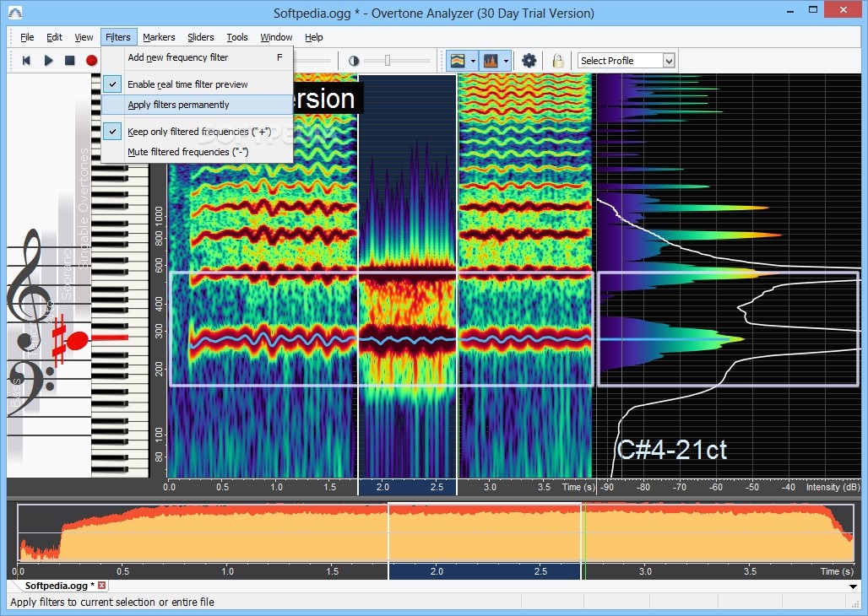This screenshot has height=616, width=868.
Task: Close the Softpedia.ogg document tab
Action: pyautogui.click(x=101, y=585)
